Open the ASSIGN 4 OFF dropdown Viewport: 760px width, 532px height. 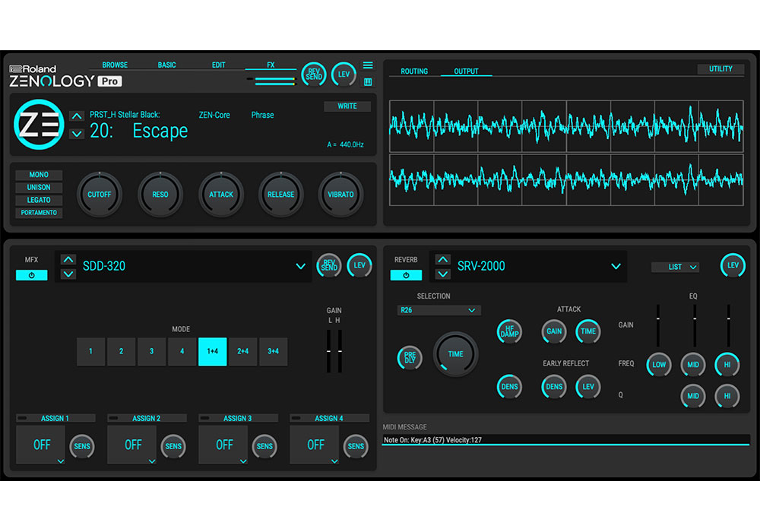(x=315, y=445)
